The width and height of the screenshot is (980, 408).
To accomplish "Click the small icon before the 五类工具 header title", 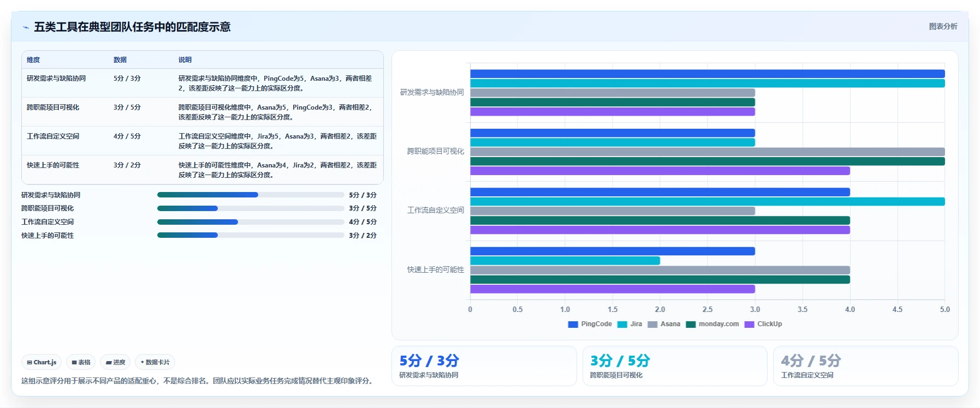I will pyautogui.click(x=26, y=27).
